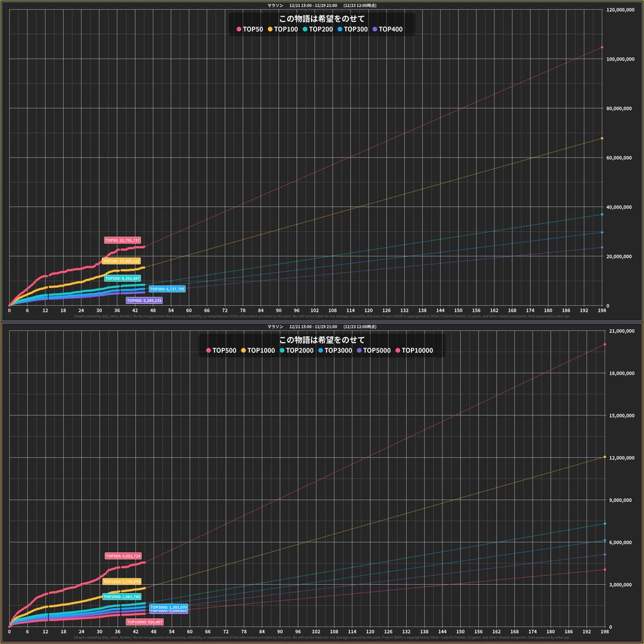Toggle the TOP500 legend entry

[x=222, y=350]
